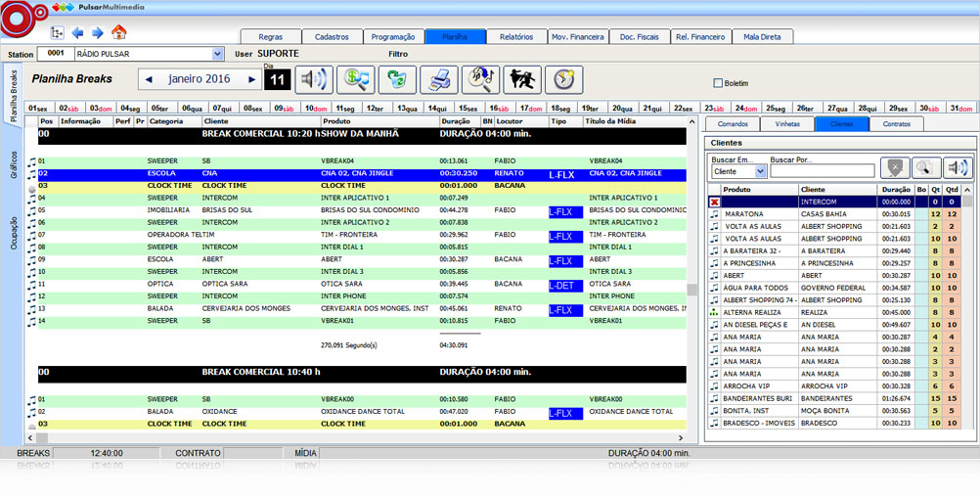Click the schedule table scroll-up arrow
980x497 pixels.
691,122
